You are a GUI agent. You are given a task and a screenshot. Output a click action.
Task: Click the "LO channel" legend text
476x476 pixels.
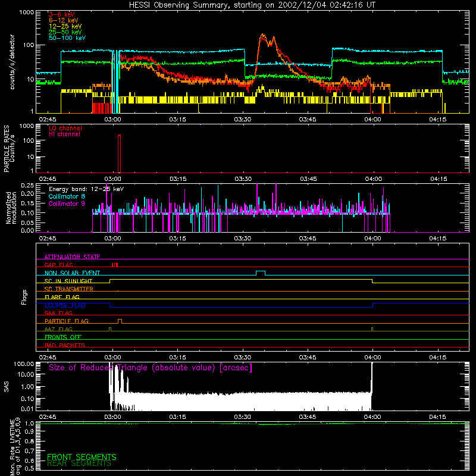pyautogui.click(x=65, y=128)
